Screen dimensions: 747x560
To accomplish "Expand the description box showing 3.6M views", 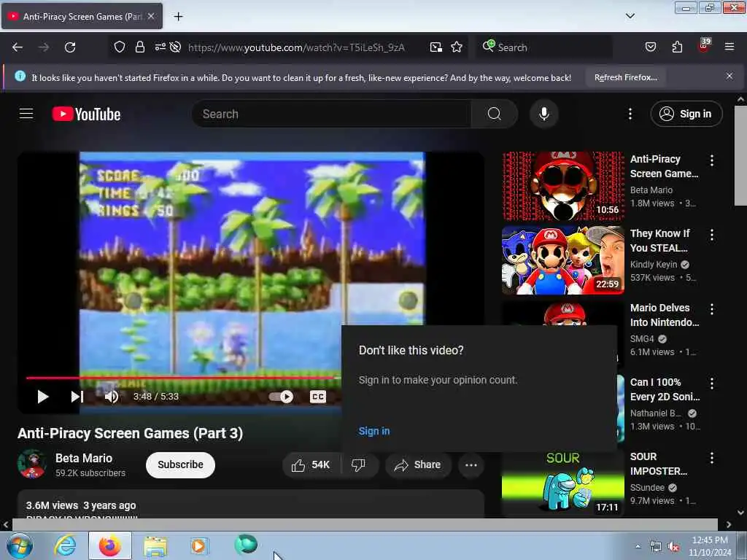I will pyautogui.click(x=251, y=505).
